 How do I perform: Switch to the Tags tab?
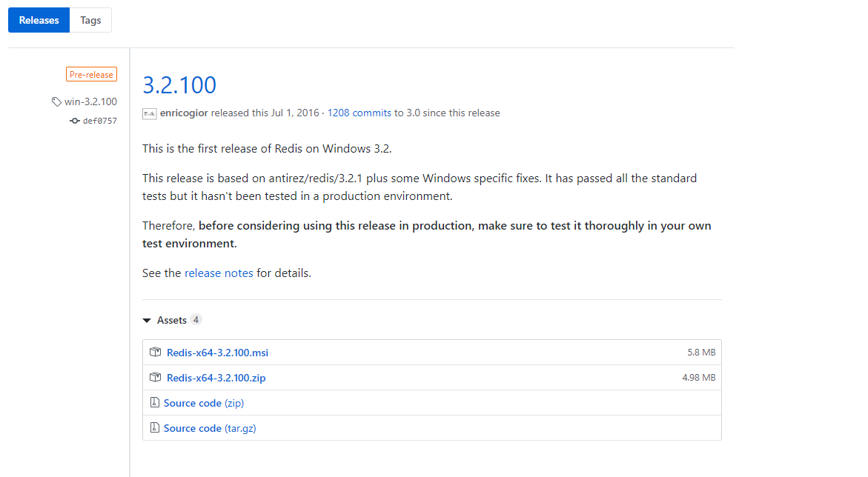point(90,20)
